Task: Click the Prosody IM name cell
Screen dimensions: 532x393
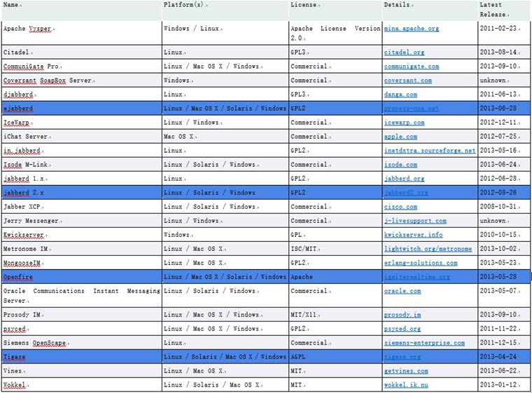Action: click(82, 315)
